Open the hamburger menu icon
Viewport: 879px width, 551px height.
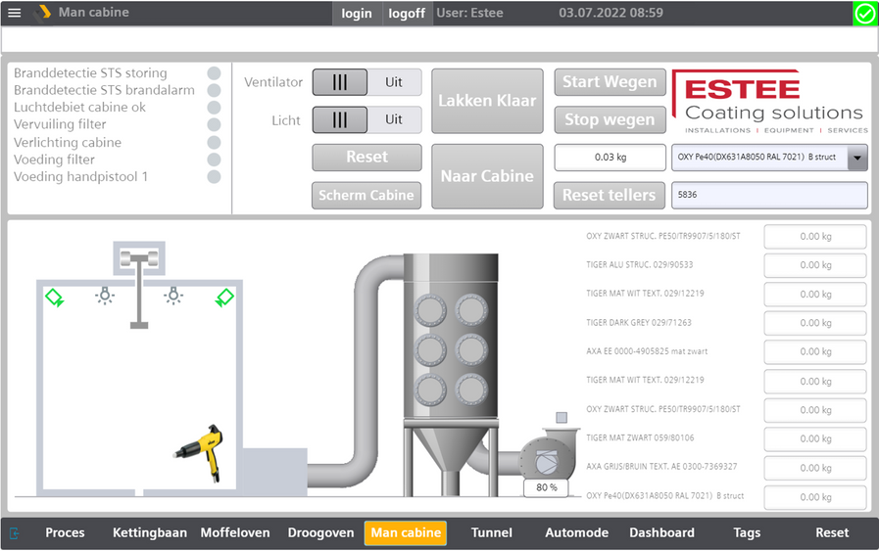(x=15, y=12)
